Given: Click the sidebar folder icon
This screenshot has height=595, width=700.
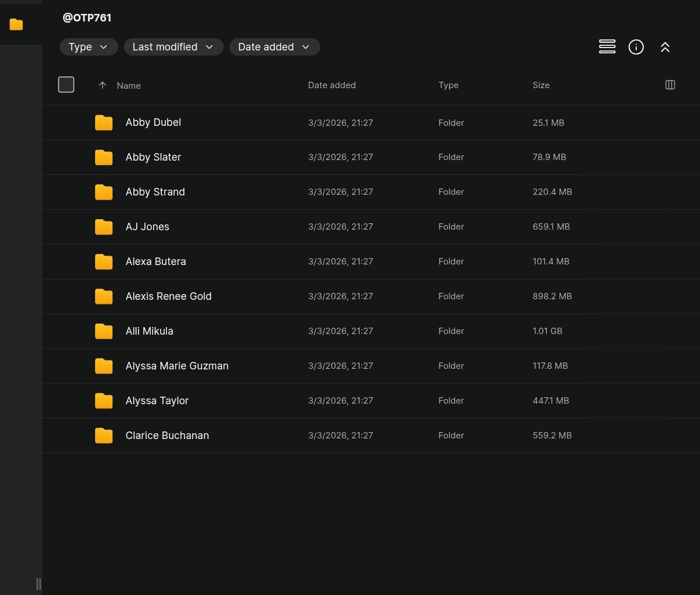Looking at the screenshot, I should 16,24.
